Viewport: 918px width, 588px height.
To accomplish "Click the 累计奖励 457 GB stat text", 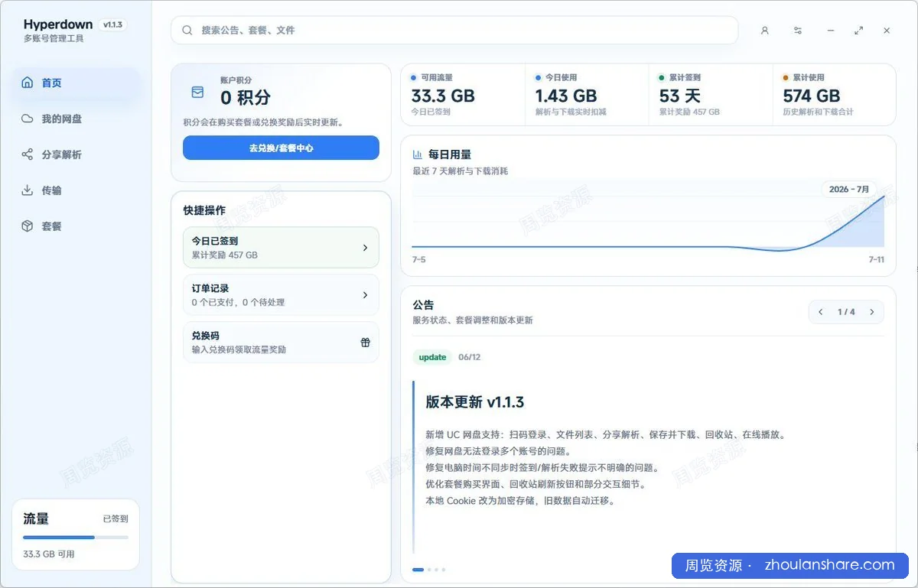I will (689, 112).
